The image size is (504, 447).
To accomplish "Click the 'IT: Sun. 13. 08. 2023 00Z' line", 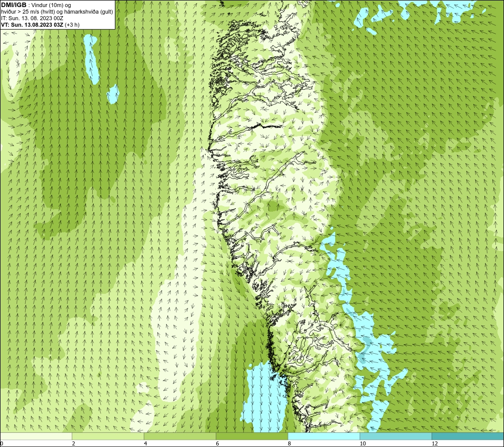I will click(32, 18).
